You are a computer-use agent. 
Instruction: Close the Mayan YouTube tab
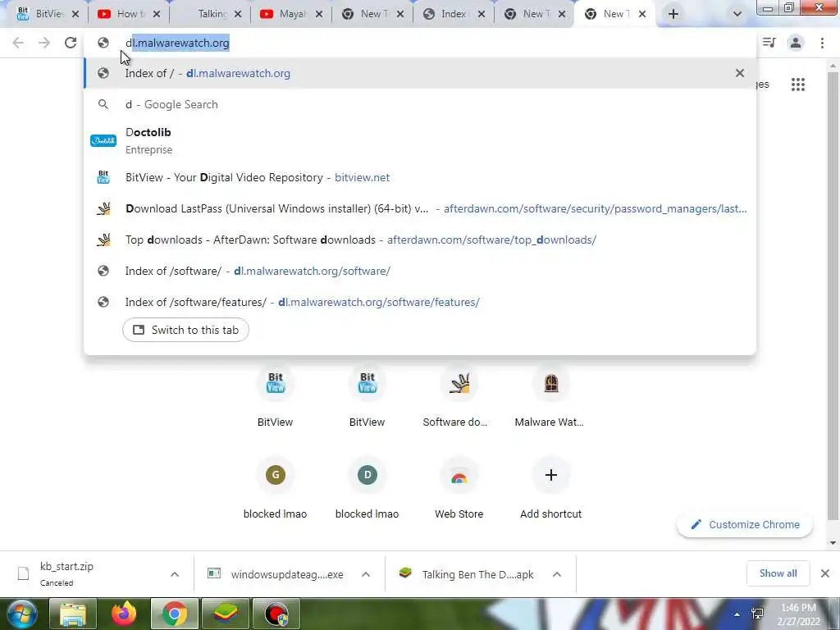tap(319, 15)
